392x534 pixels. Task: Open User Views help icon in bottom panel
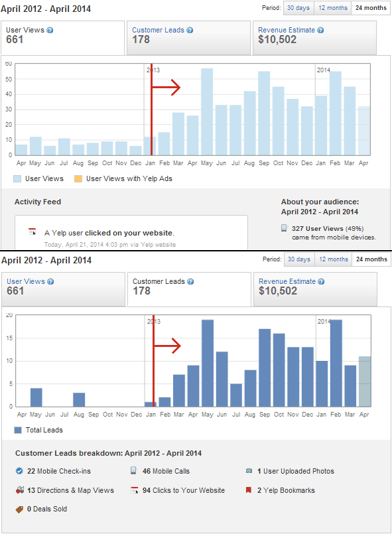tap(50, 281)
